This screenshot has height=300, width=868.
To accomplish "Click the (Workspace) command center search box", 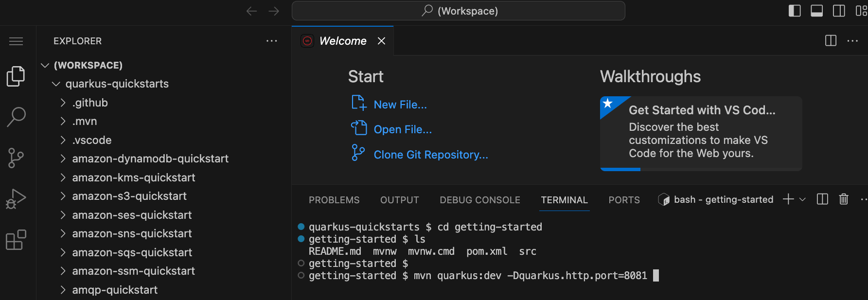I will pos(458,11).
